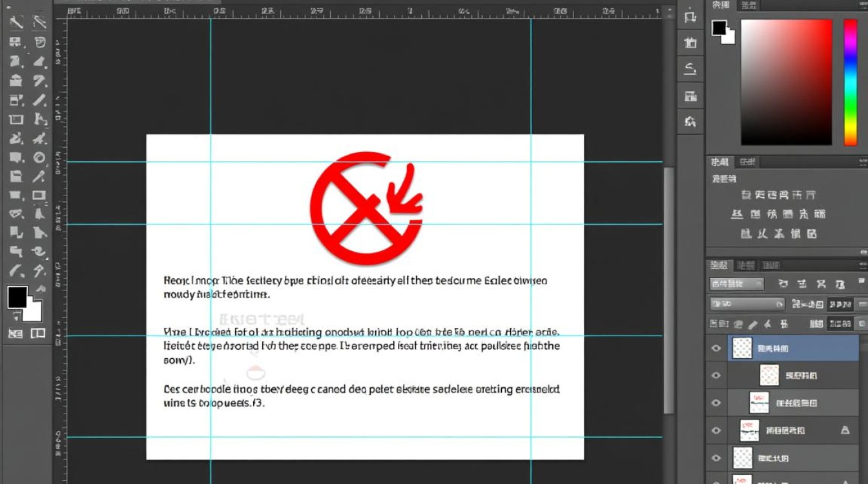Reset default colors icon beside toolbox swatches
The height and width of the screenshot is (484, 868).
pyautogui.click(x=15, y=316)
